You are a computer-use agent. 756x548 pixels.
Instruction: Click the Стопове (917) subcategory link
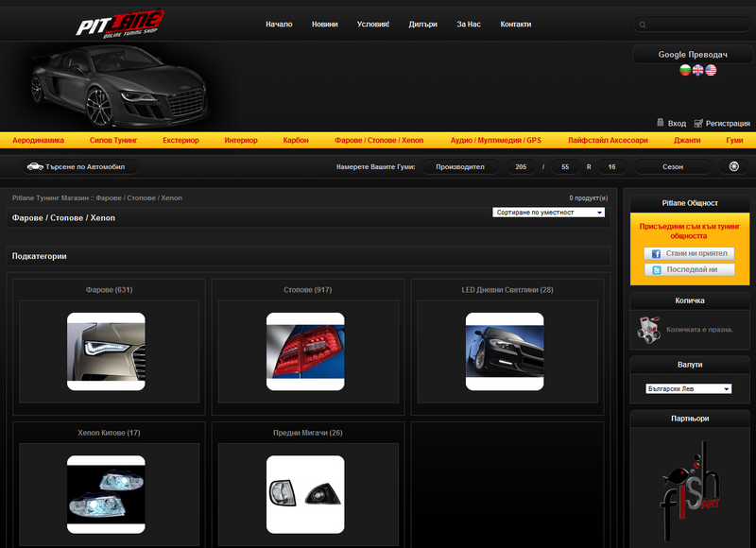coord(308,290)
